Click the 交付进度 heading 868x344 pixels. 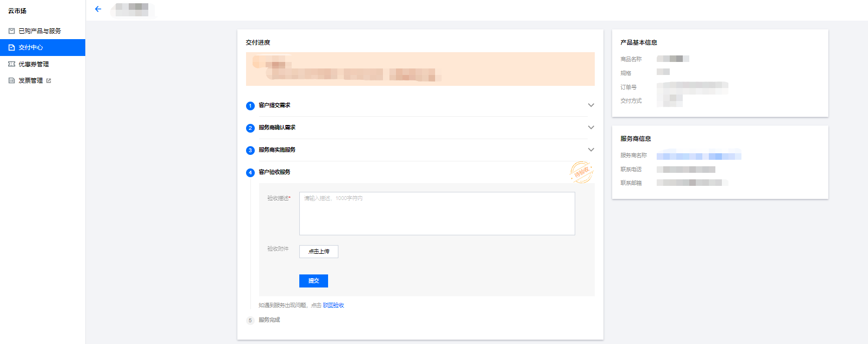pos(258,42)
